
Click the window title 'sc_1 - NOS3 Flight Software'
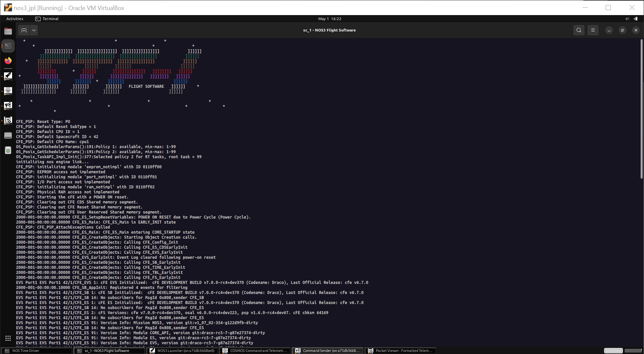click(329, 30)
